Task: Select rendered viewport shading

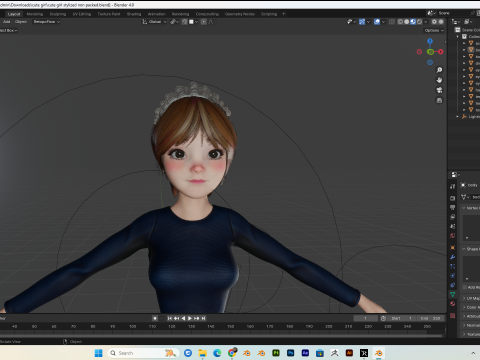Action: click(x=419, y=22)
